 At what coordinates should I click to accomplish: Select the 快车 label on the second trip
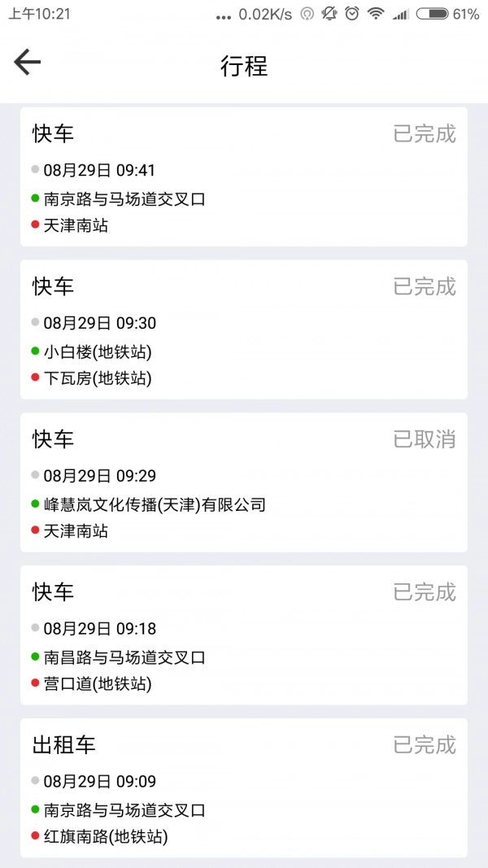click(x=52, y=286)
